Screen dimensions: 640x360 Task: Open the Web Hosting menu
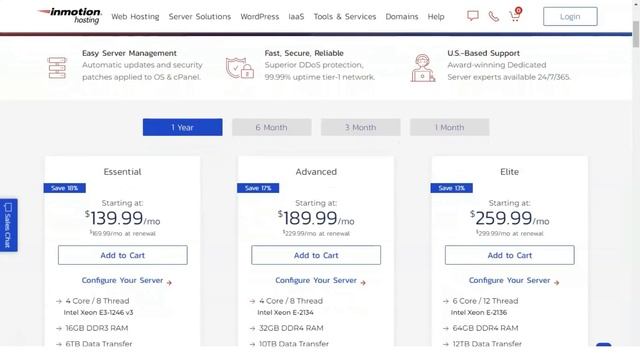[135, 17]
